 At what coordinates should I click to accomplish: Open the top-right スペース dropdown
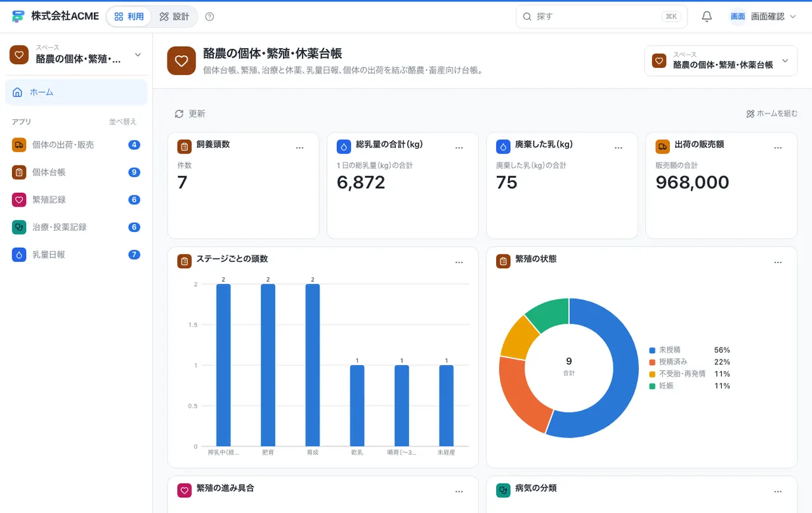(x=721, y=61)
